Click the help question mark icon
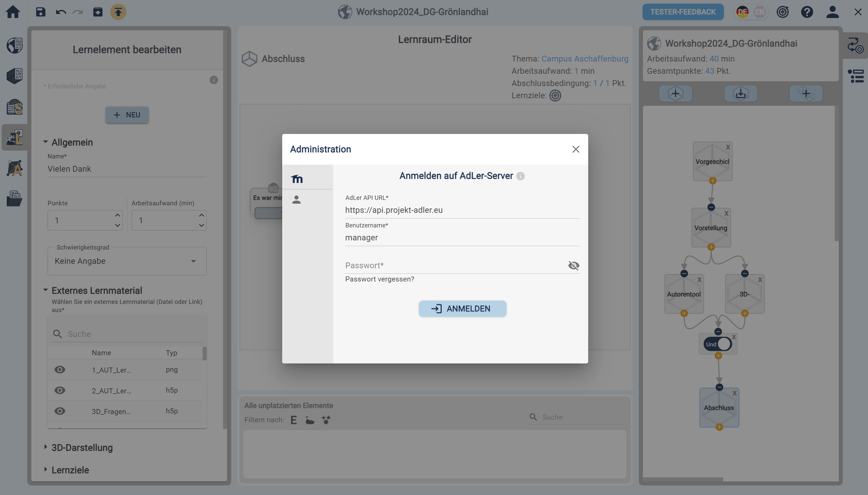 pyautogui.click(x=807, y=12)
